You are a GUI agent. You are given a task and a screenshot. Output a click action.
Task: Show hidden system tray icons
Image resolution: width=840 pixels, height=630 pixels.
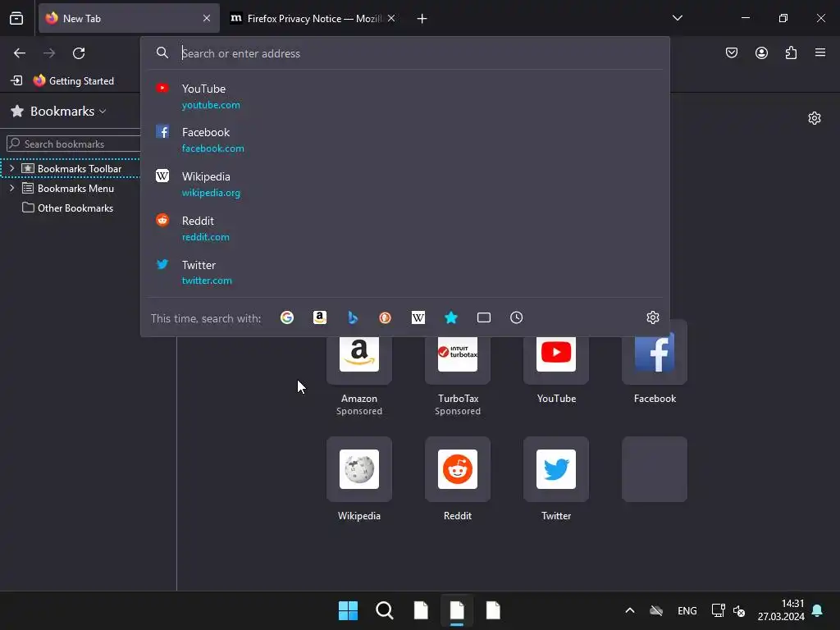(630, 610)
